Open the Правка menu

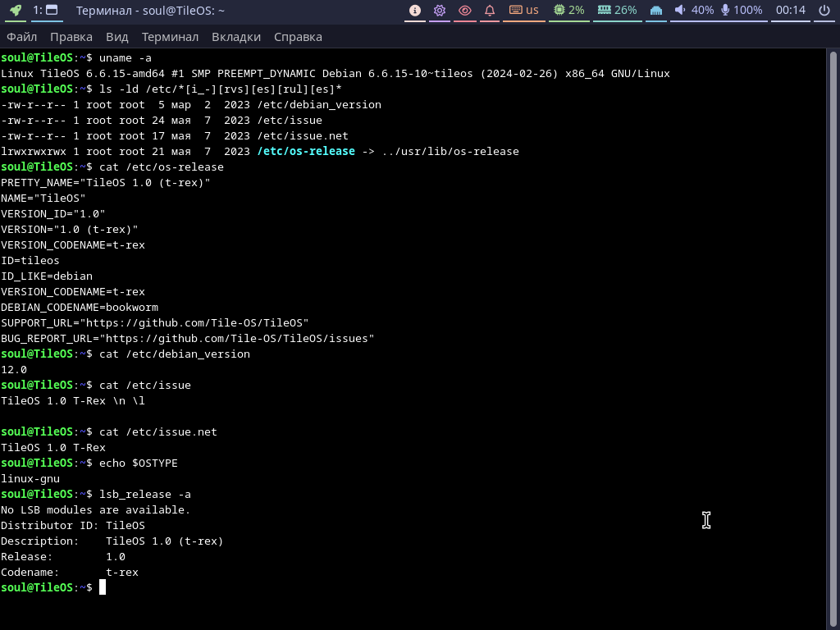pos(71,37)
